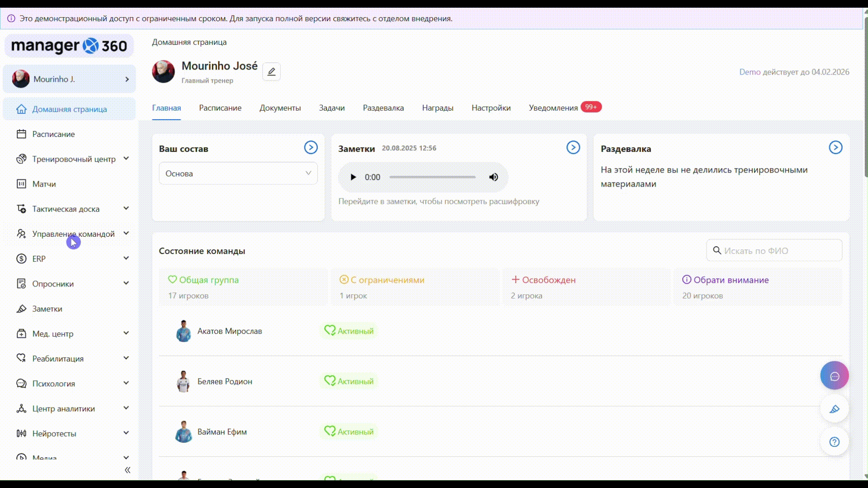Collapse sidebar with double chevron icon

tap(127, 470)
